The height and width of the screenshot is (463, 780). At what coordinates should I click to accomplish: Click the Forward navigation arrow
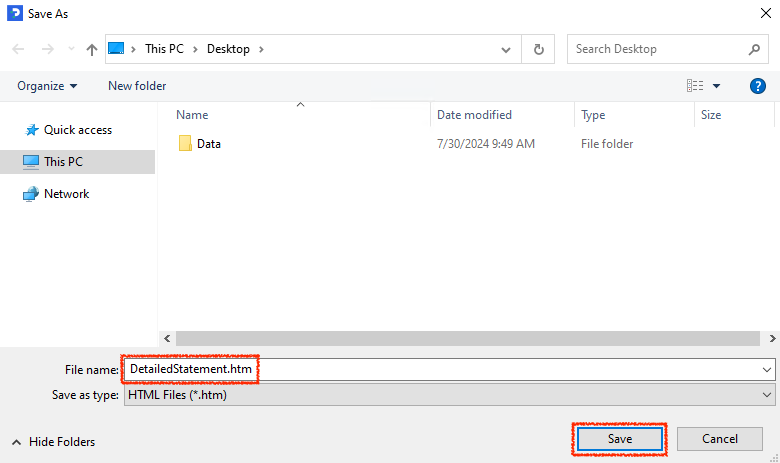click(47, 49)
